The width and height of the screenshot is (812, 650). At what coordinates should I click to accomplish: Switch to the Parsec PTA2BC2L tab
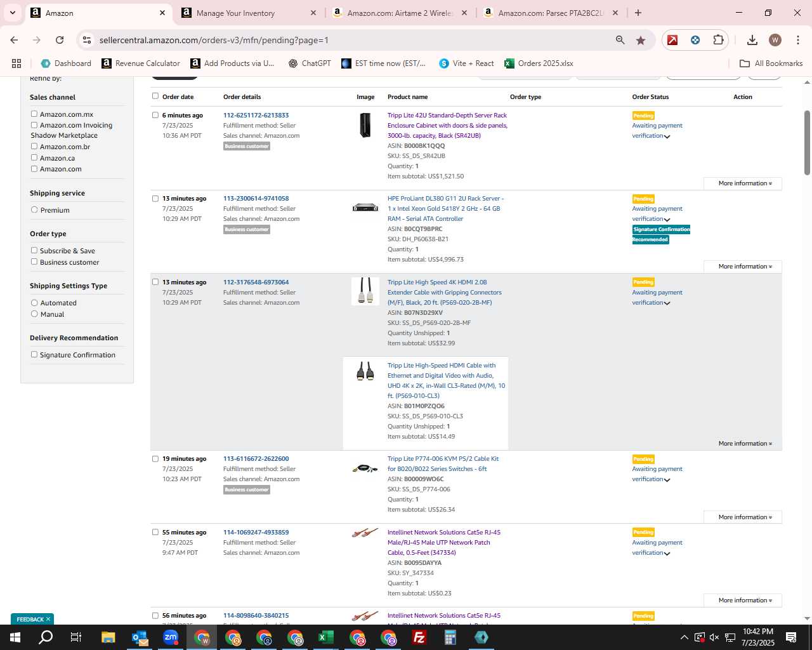tap(551, 13)
